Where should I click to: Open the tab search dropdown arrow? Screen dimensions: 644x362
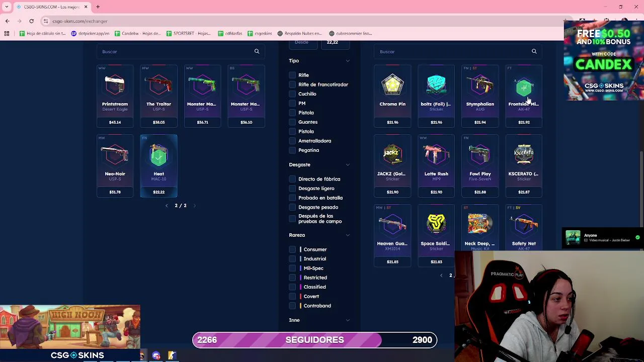coord(7,7)
